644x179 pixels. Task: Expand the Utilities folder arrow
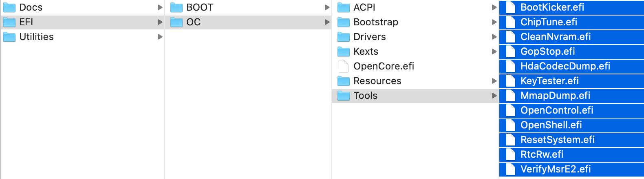160,37
